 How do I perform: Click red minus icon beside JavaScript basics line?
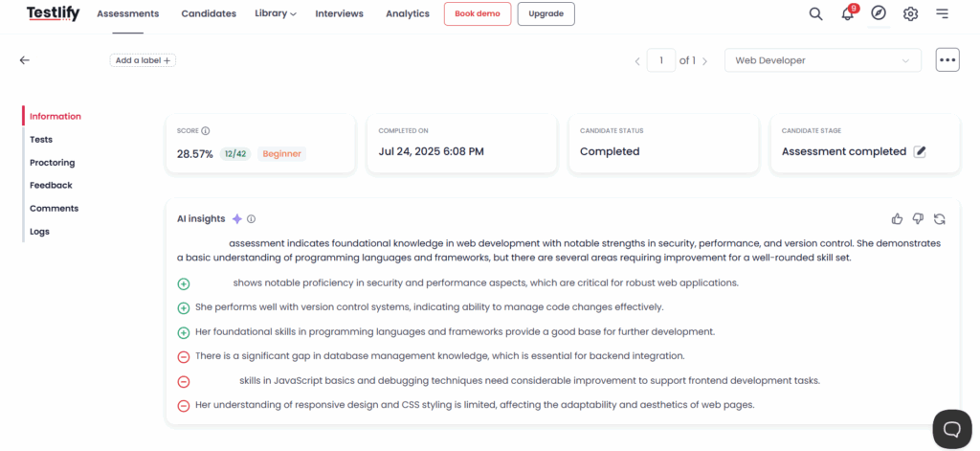point(183,381)
